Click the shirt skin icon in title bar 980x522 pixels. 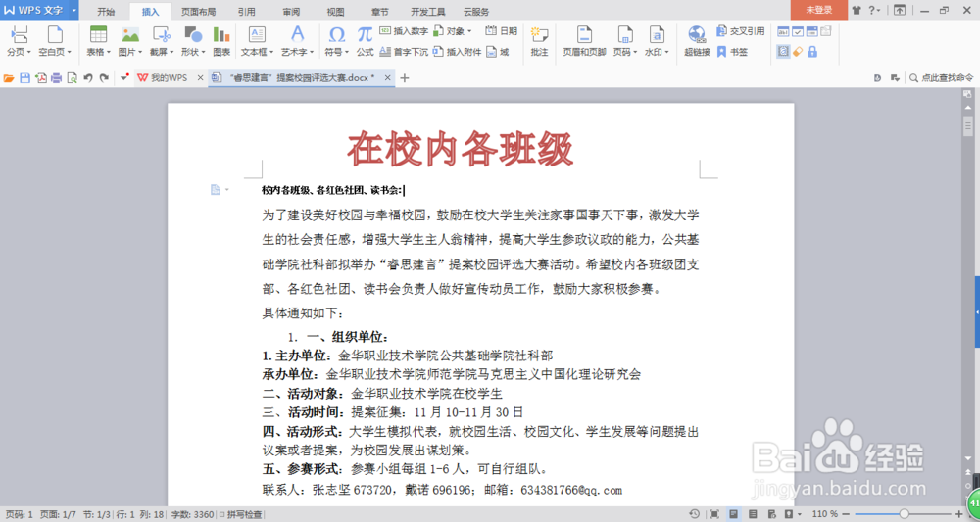[x=857, y=10]
